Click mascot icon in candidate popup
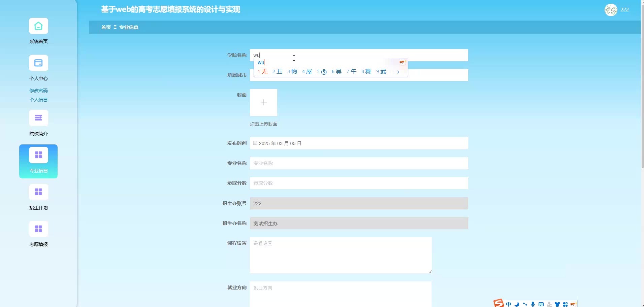The image size is (644, 307). (x=402, y=62)
